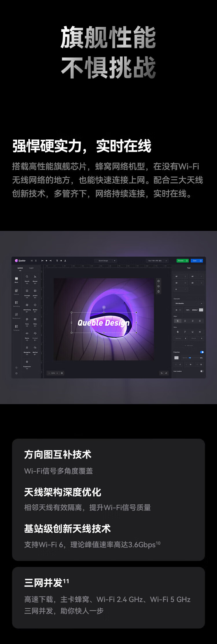The width and height of the screenshot is (217, 644).
Task: Insert the WeChat component
Action: coord(35,348)
